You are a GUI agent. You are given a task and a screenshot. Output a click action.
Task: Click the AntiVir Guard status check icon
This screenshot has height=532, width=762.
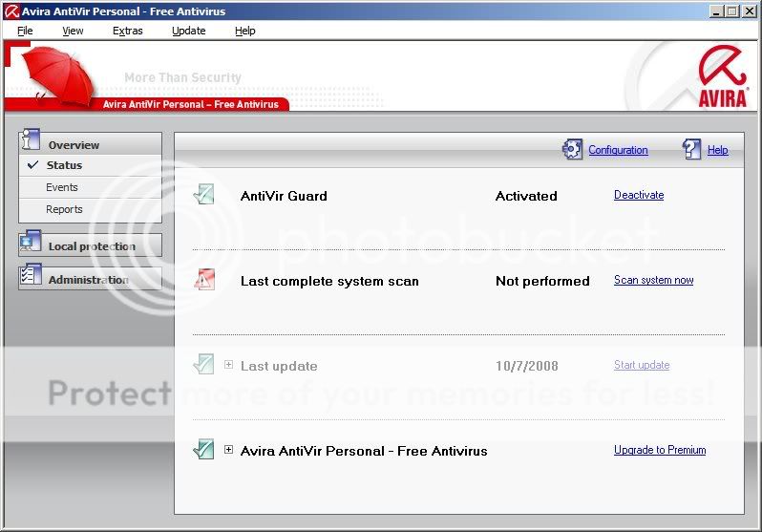pyautogui.click(x=203, y=194)
